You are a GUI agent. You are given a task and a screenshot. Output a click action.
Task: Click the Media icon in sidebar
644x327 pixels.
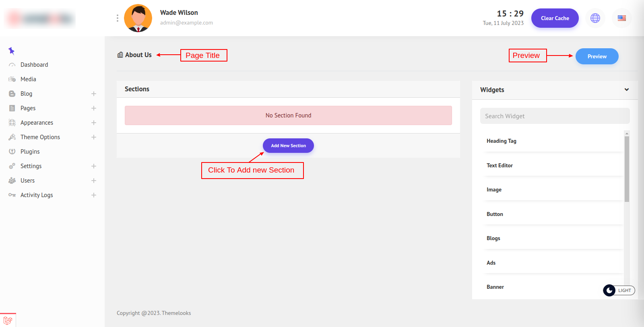pos(12,79)
